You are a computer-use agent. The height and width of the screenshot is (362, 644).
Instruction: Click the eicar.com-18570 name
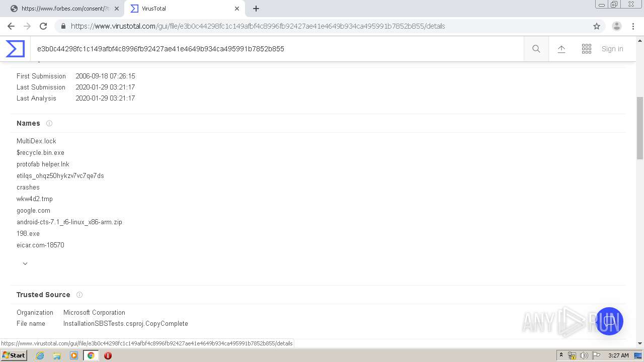click(40, 245)
